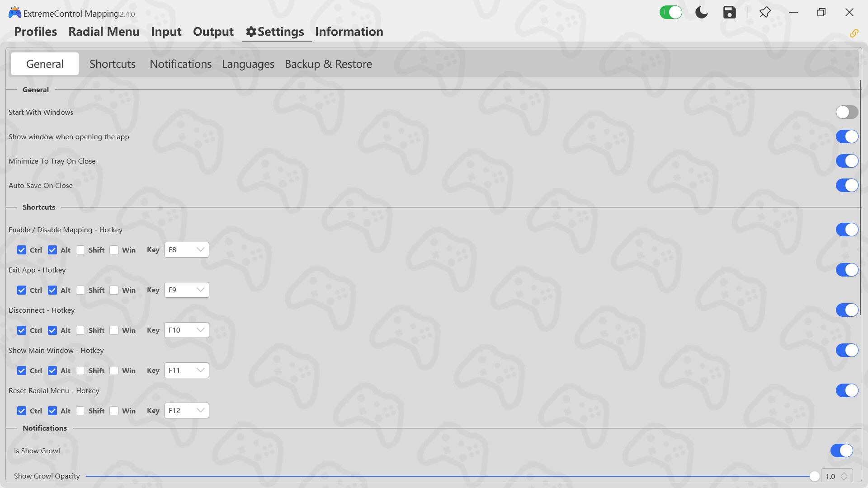Toggle Show window when opening the app
The height and width of the screenshot is (488, 868).
click(x=847, y=136)
